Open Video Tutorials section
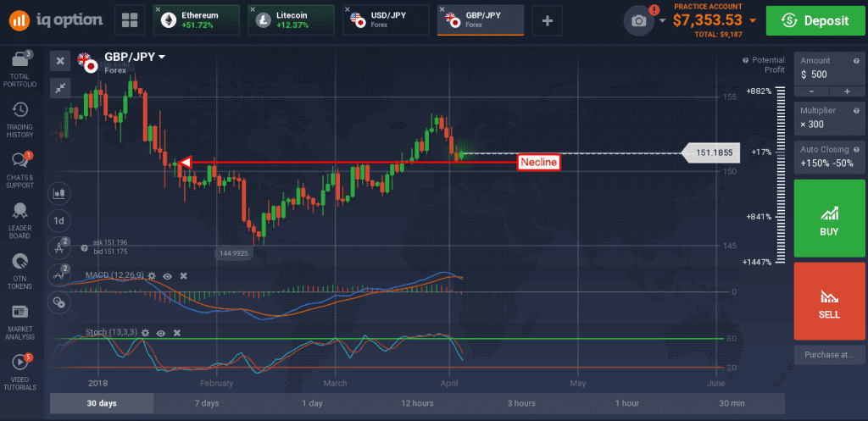 pos(20,373)
